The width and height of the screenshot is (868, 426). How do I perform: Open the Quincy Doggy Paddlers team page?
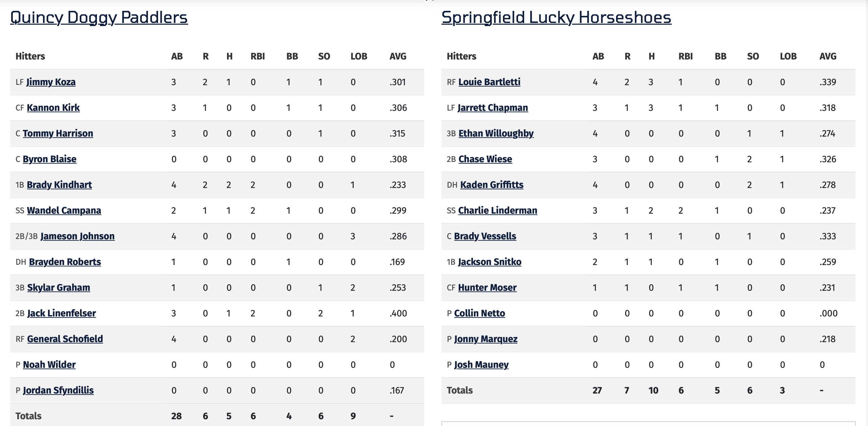click(99, 18)
